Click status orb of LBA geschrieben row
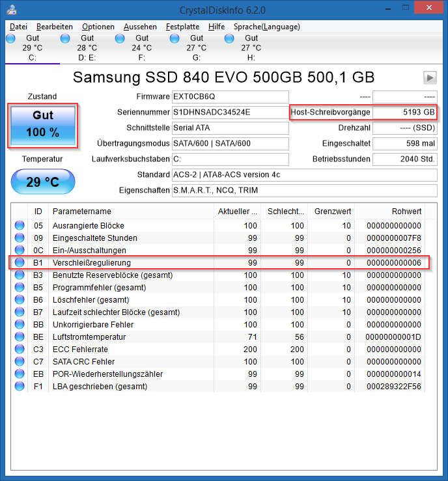This screenshot has height=481, width=448. 20,386
